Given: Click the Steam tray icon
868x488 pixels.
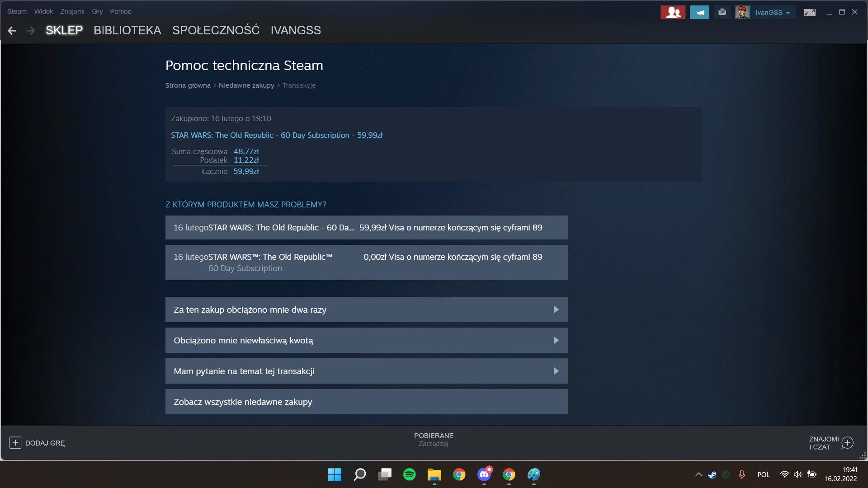Looking at the screenshot, I should click(712, 474).
